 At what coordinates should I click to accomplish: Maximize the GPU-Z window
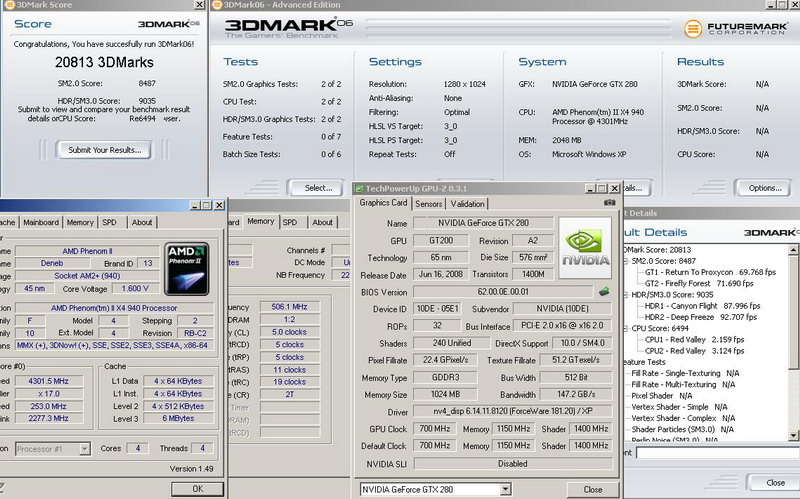[603, 188]
